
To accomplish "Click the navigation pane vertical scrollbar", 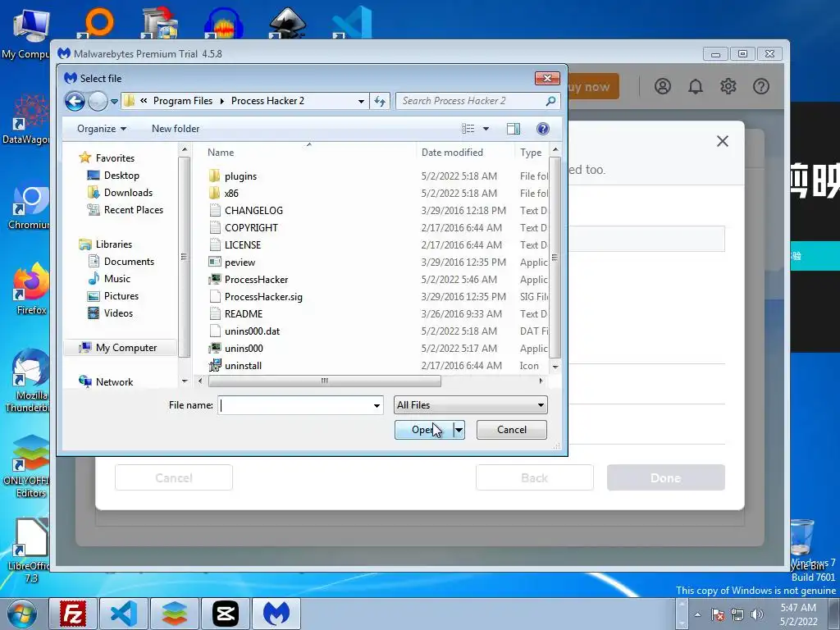I will tap(185, 257).
